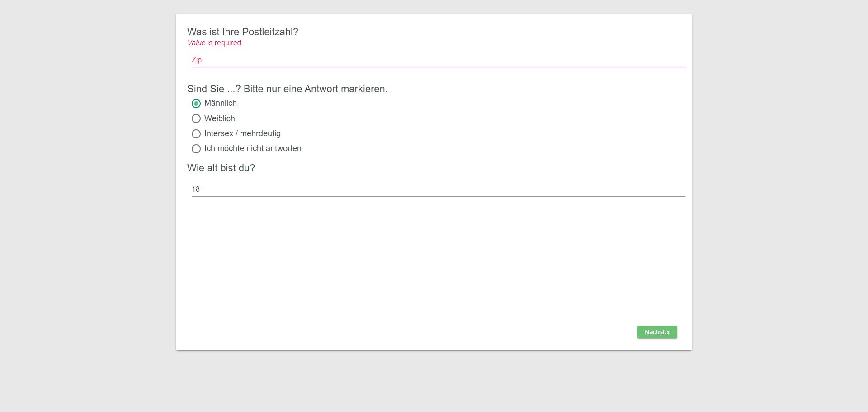Click the Zip postal code input field

438,60
